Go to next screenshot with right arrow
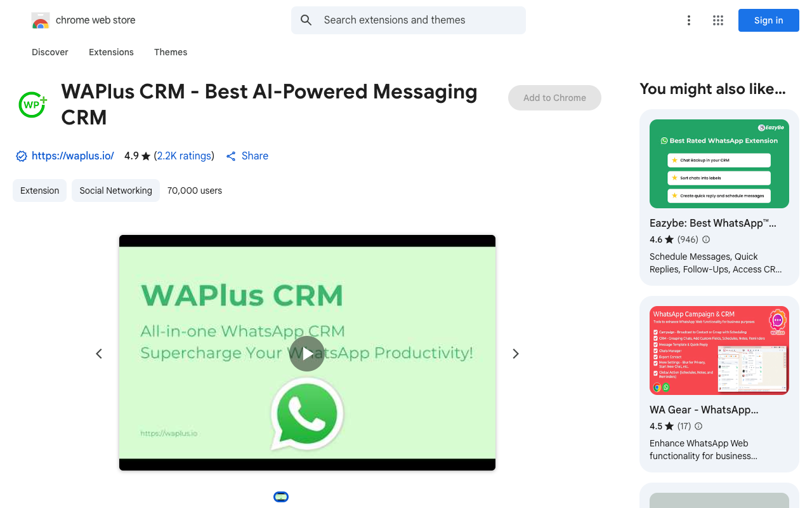 tap(516, 354)
